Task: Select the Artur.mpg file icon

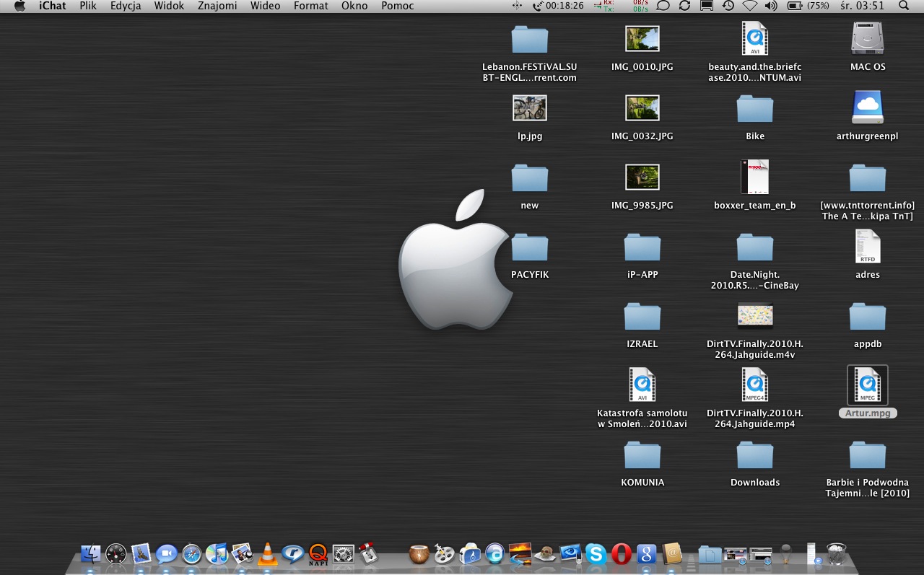Action: pyautogui.click(x=868, y=385)
